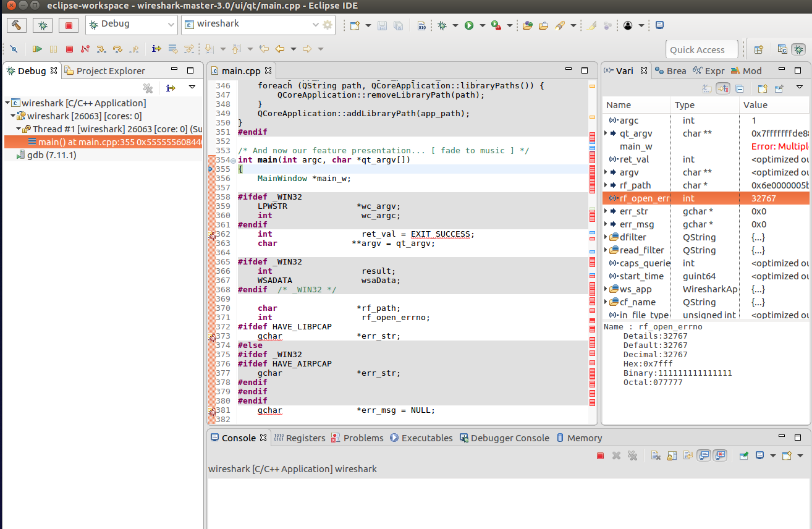Toggle Show Console on standard output

(x=704, y=455)
